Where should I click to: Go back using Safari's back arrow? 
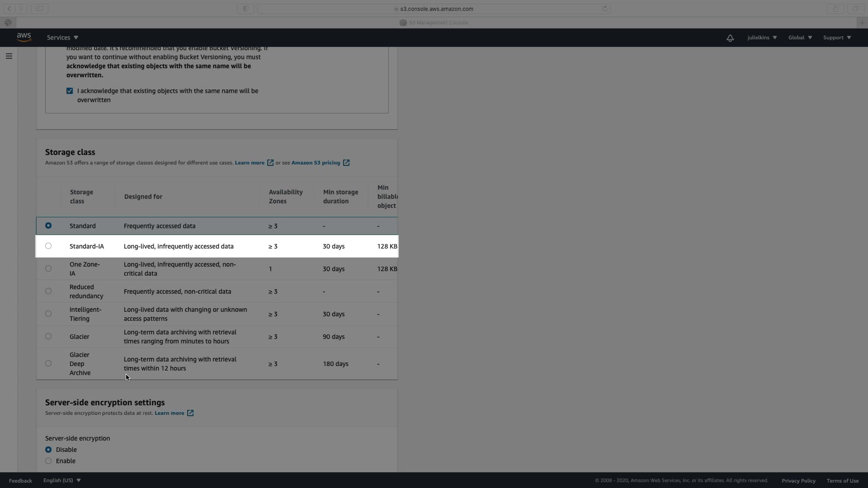pyautogui.click(x=9, y=8)
